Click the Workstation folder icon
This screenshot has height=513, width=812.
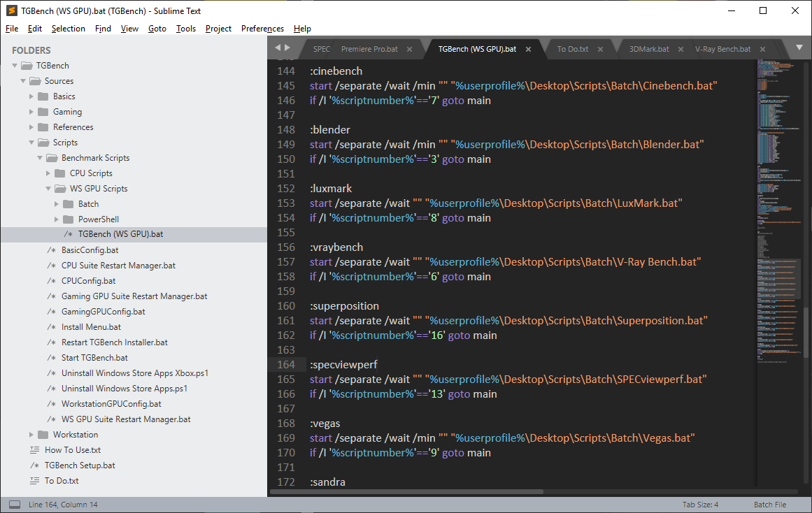pyautogui.click(x=43, y=435)
